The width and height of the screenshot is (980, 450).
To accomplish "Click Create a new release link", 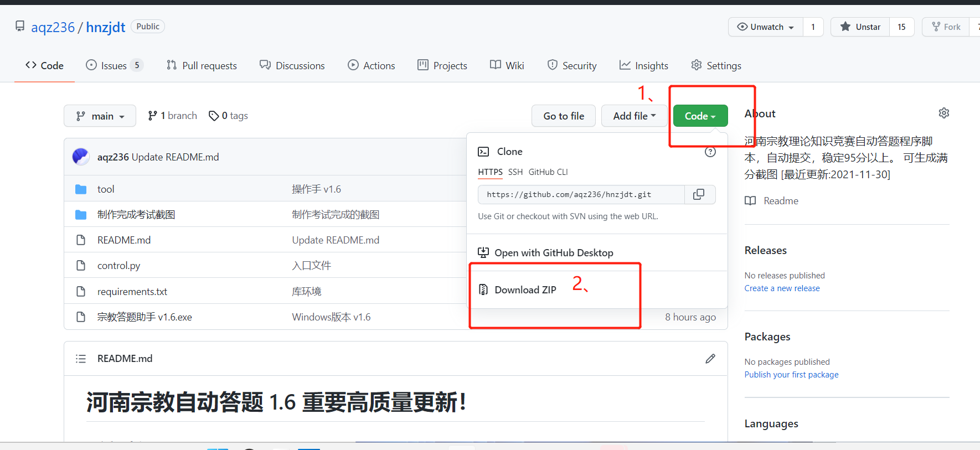I will pos(782,288).
